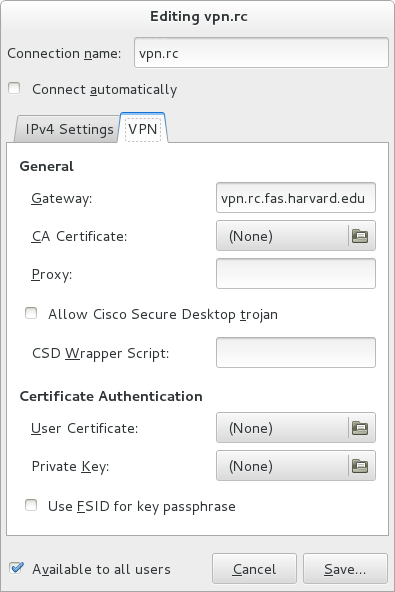Focus the CSD Wrapper Script field

click(x=296, y=352)
